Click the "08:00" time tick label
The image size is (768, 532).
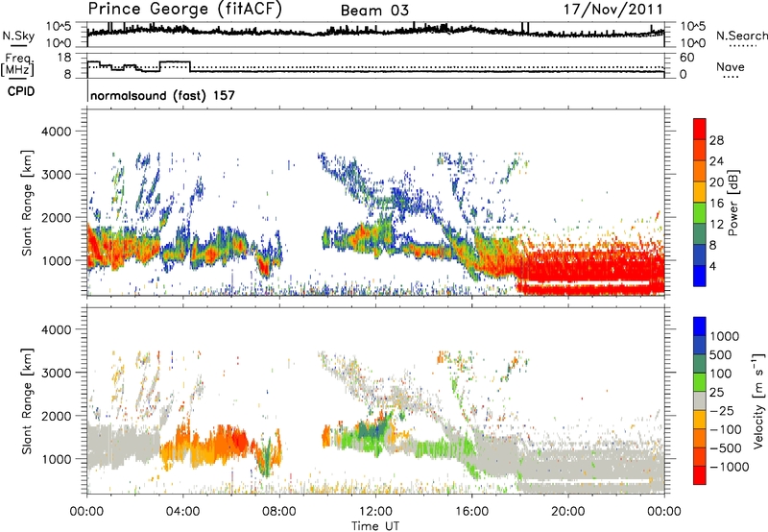click(x=279, y=512)
